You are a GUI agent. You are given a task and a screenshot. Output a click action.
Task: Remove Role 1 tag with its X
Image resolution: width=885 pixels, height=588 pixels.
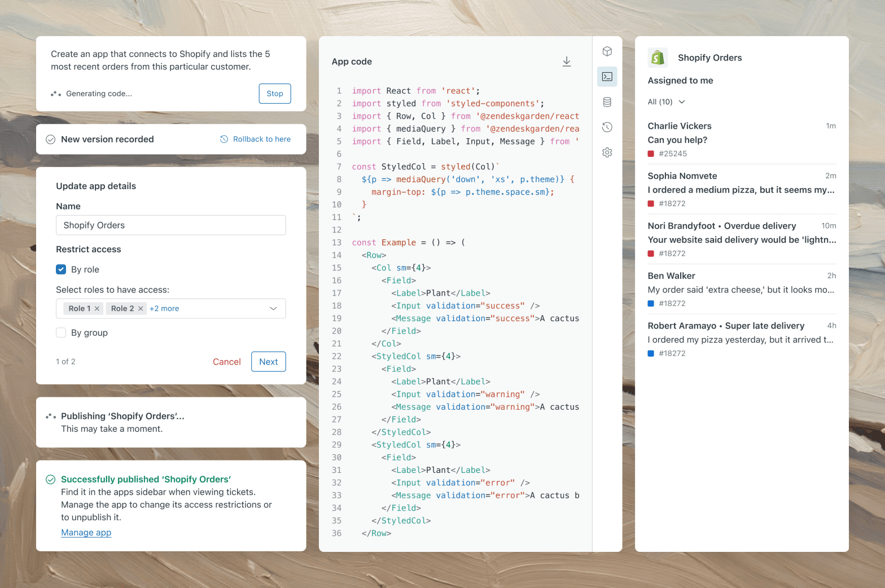coord(97,309)
